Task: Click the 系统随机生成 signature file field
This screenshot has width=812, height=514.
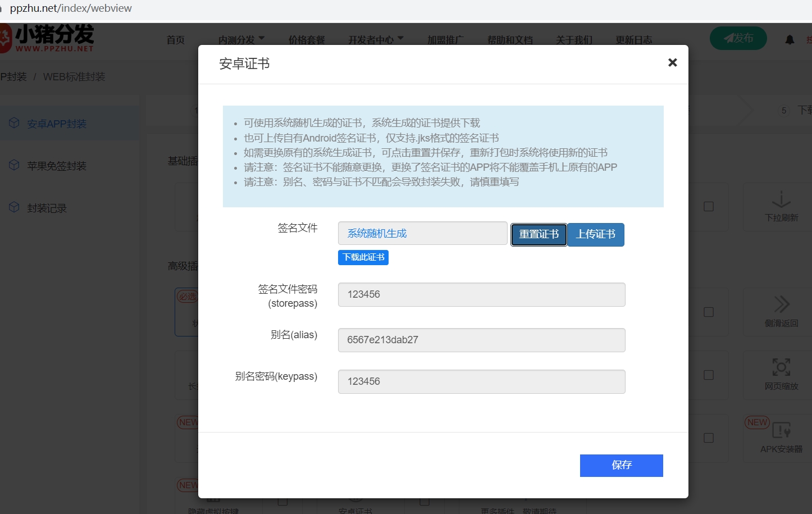Action: [x=422, y=233]
